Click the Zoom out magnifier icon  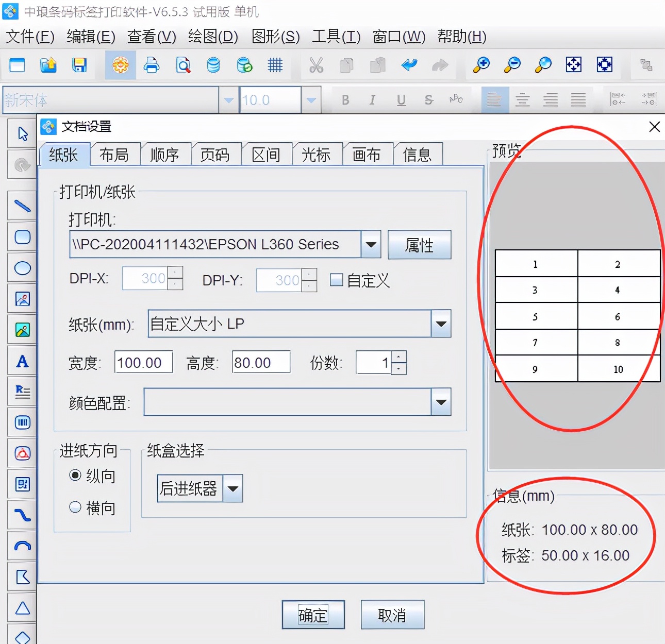coord(512,65)
